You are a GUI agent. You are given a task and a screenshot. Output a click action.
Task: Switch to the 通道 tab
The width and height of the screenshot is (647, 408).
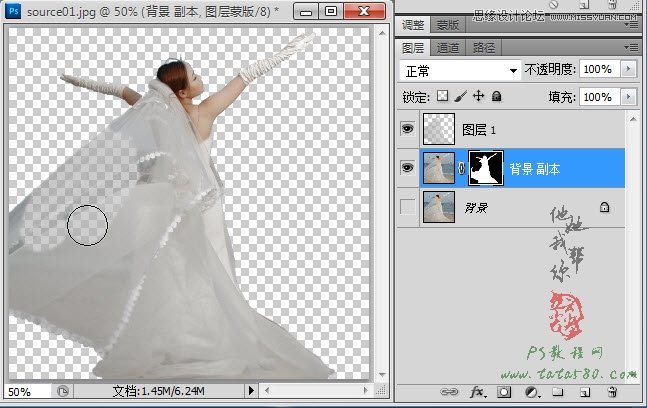pos(448,48)
